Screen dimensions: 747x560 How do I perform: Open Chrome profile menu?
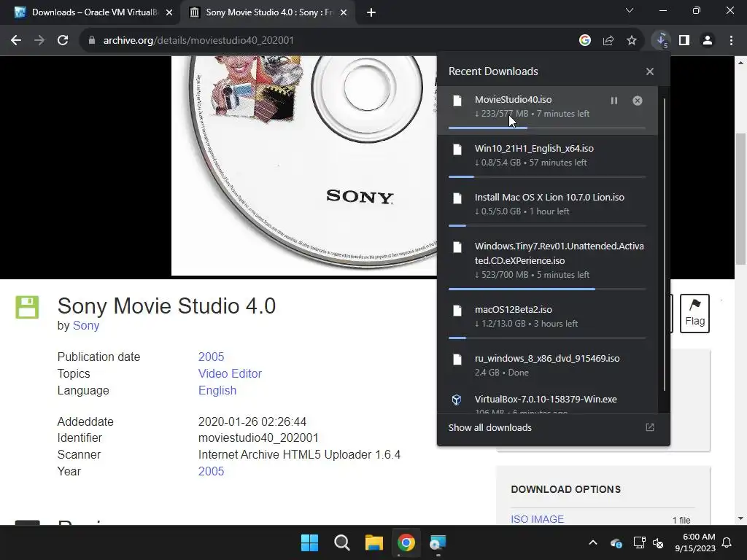(x=708, y=41)
